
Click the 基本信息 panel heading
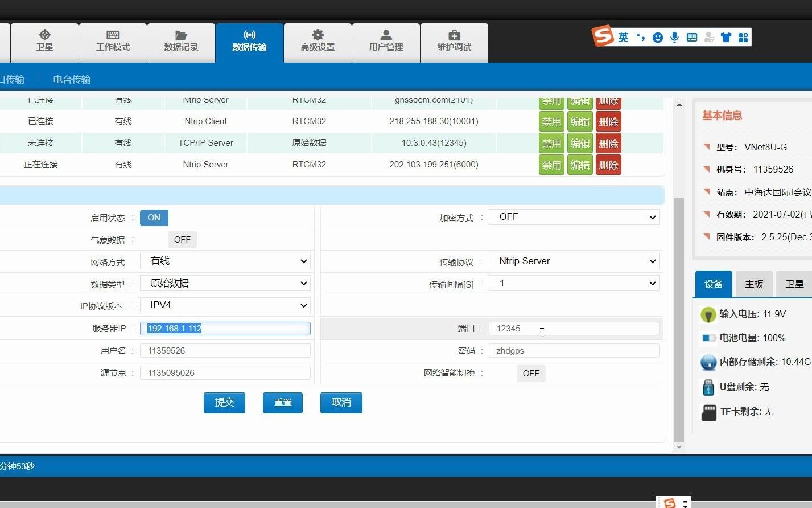(x=722, y=116)
